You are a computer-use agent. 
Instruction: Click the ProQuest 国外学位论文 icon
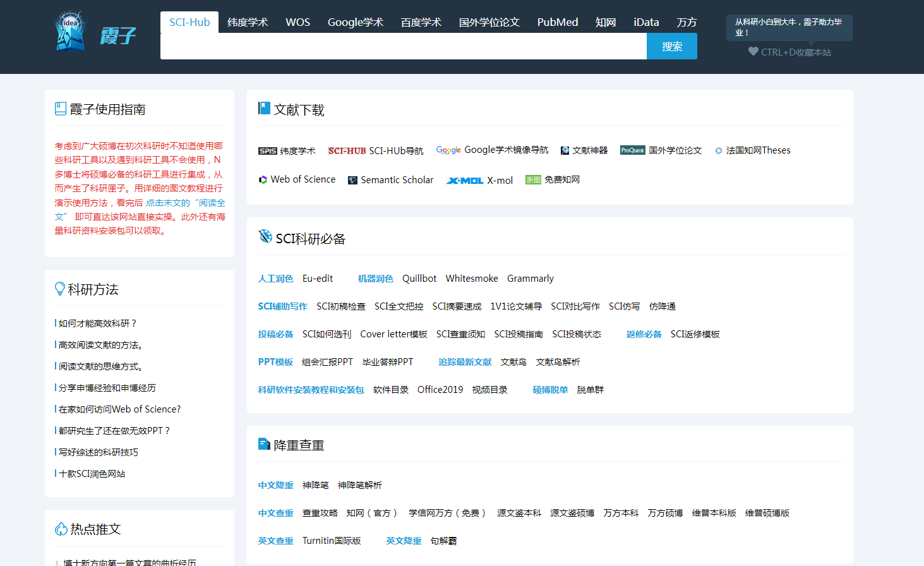pos(632,150)
